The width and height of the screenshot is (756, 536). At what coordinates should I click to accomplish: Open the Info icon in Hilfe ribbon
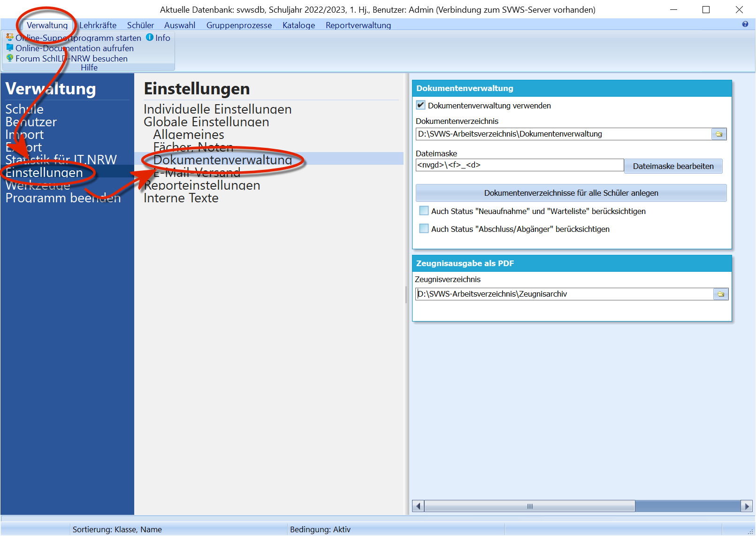150,37
